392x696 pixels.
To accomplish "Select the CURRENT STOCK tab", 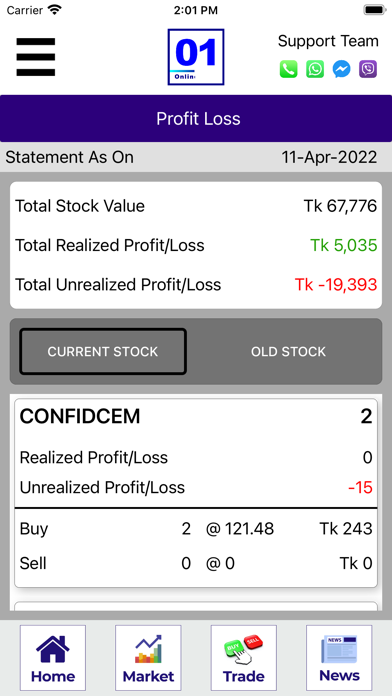I will [103, 352].
